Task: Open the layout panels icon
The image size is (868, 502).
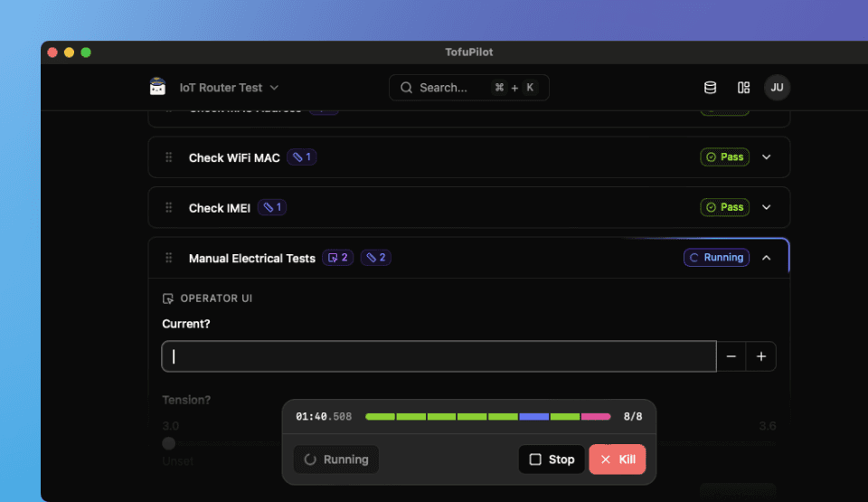Action: [743, 88]
